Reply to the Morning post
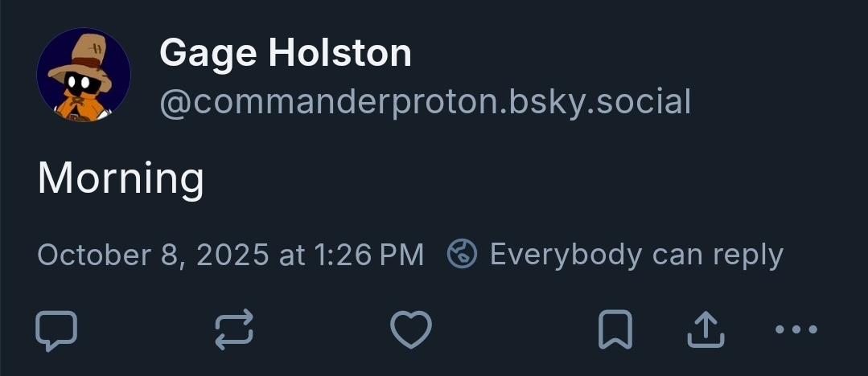Image resolution: width=868 pixels, height=376 pixels. (x=57, y=330)
